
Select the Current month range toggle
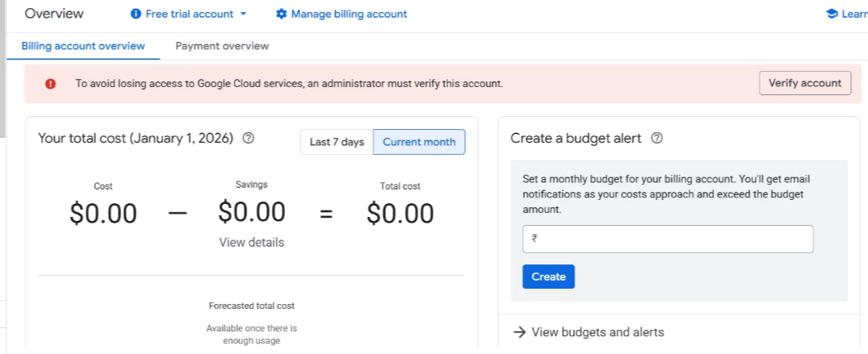click(419, 142)
